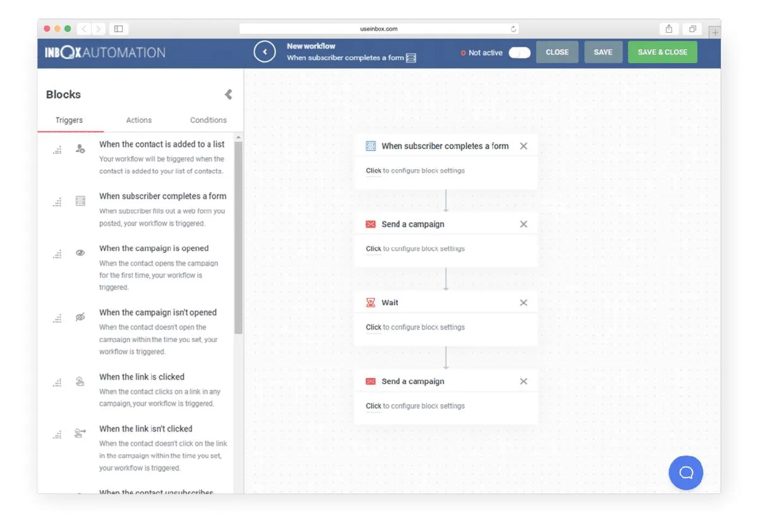Remove the last Send a campaign block
This screenshot has width=758, height=532.
[523, 381]
